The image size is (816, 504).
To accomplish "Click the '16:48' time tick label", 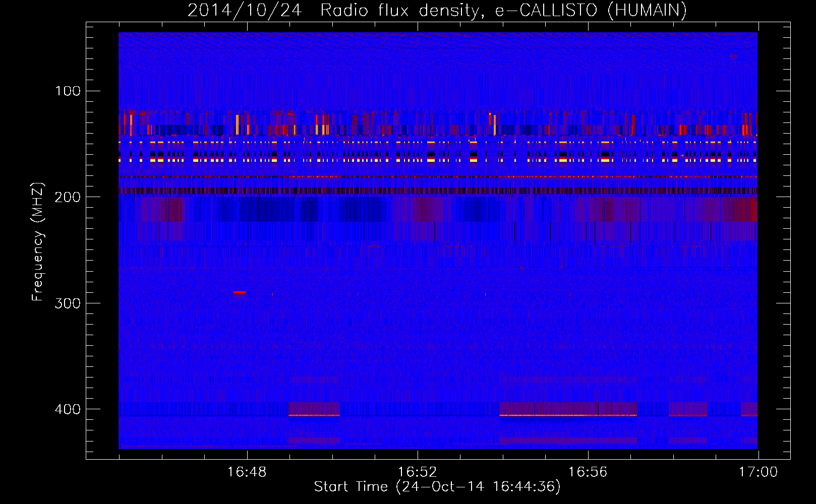I will tap(247, 472).
